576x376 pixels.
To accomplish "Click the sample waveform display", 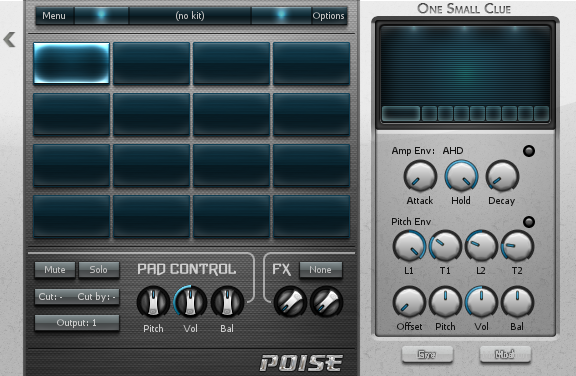I will click(465, 65).
